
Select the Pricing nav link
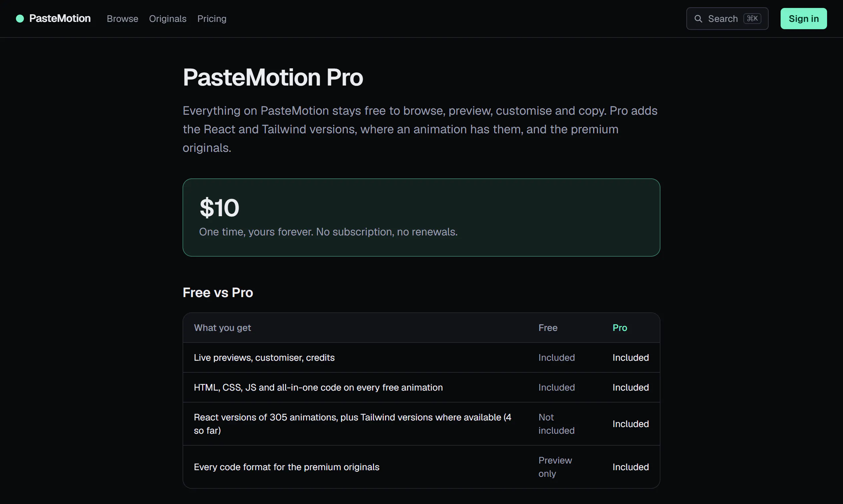coord(212,19)
